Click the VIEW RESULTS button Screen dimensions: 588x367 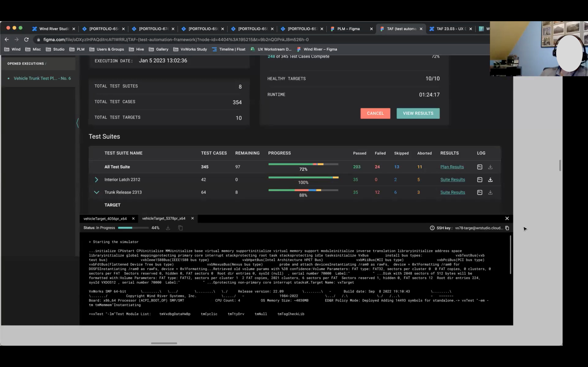pos(418,113)
